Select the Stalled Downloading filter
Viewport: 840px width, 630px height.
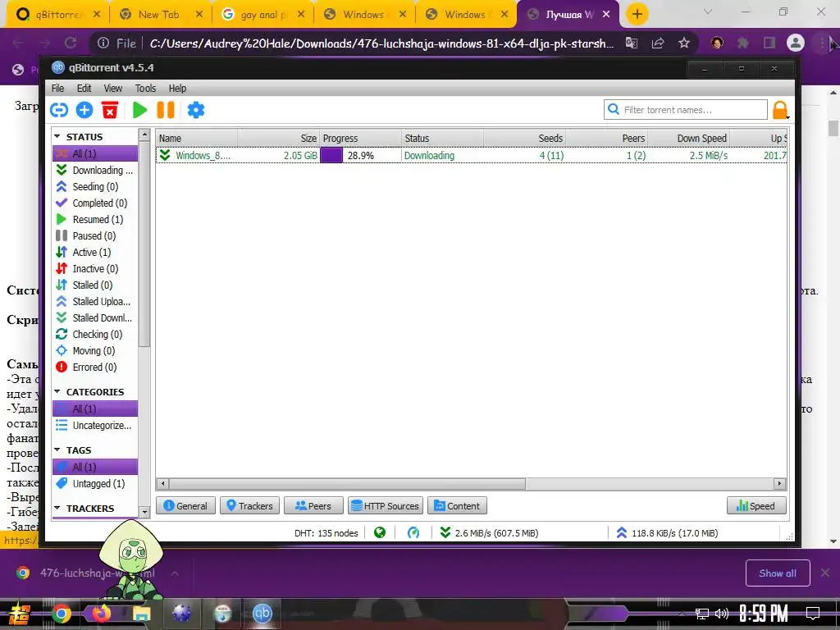coord(95,317)
